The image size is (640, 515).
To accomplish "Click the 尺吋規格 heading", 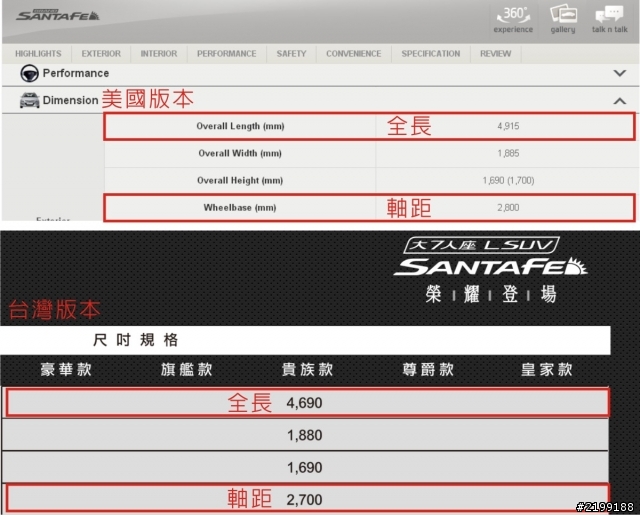I will click(x=136, y=340).
